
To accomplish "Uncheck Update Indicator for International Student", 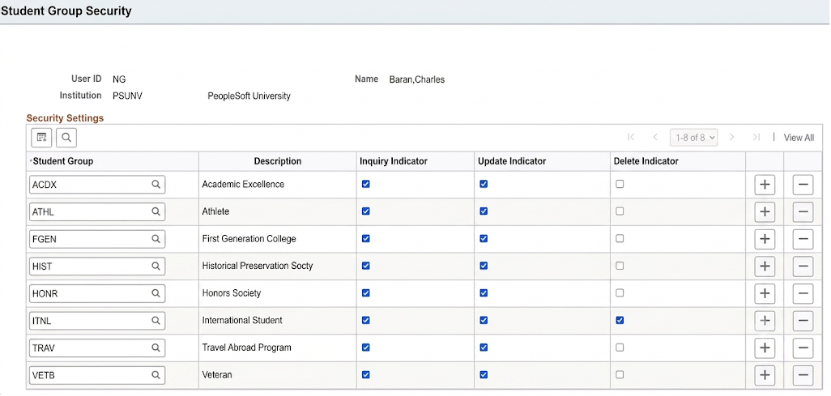I will (x=483, y=320).
